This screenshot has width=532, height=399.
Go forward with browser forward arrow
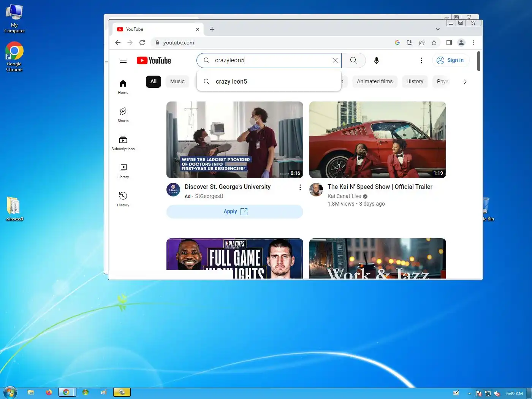(130, 43)
